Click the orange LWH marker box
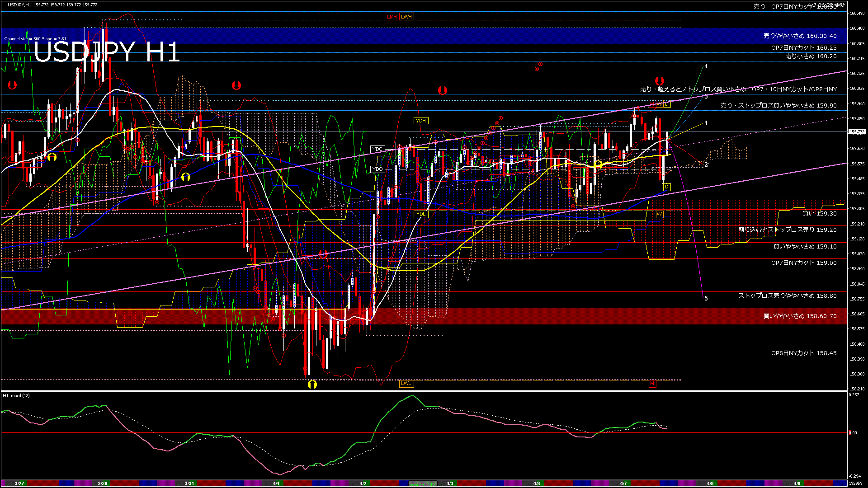The width and height of the screenshot is (868, 488). coord(406,17)
